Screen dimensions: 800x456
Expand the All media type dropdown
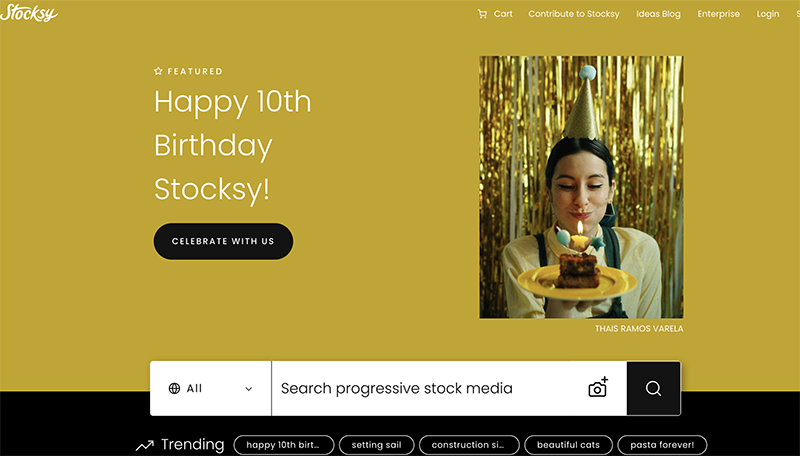[211, 388]
